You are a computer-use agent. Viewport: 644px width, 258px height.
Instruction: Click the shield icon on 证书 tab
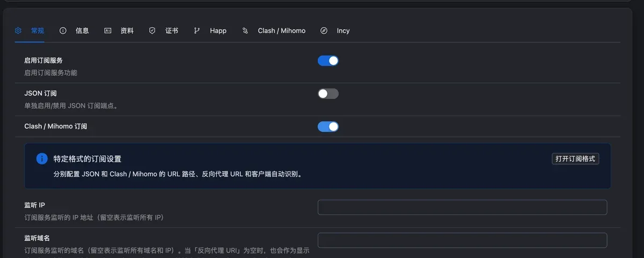click(152, 31)
